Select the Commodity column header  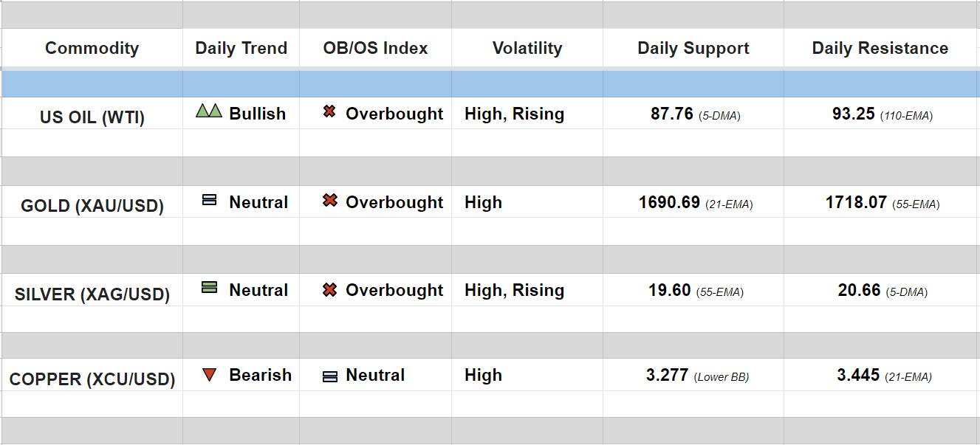tap(92, 48)
